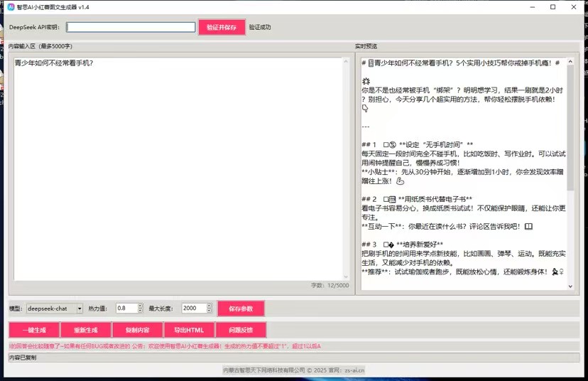This screenshot has height=381, width=588.
Task: Focus the DeepSeek API key input field
Action: tap(131, 27)
